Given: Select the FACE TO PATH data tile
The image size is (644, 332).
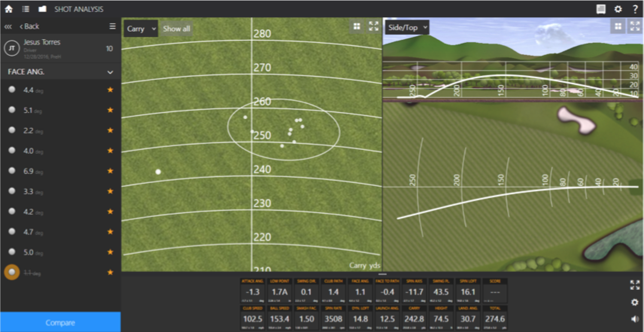Looking at the screenshot, I should pos(387,291).
